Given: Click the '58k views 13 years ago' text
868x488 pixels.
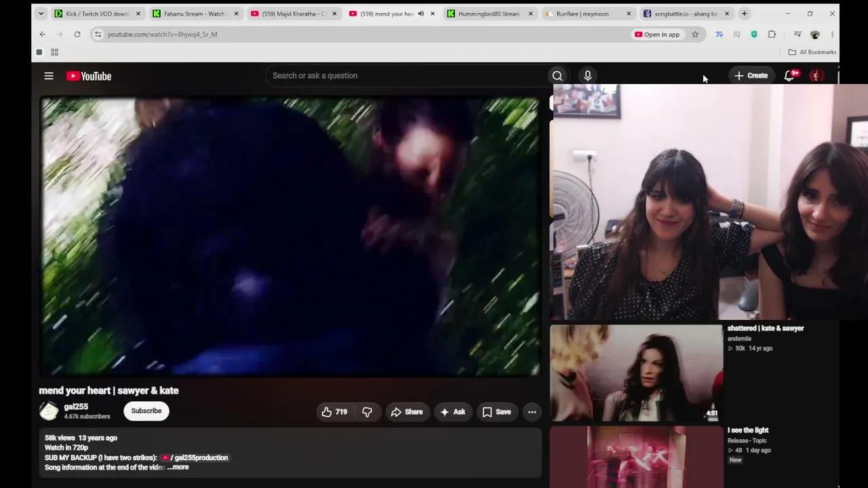Looking at the screenshot, I should (81, 438).
